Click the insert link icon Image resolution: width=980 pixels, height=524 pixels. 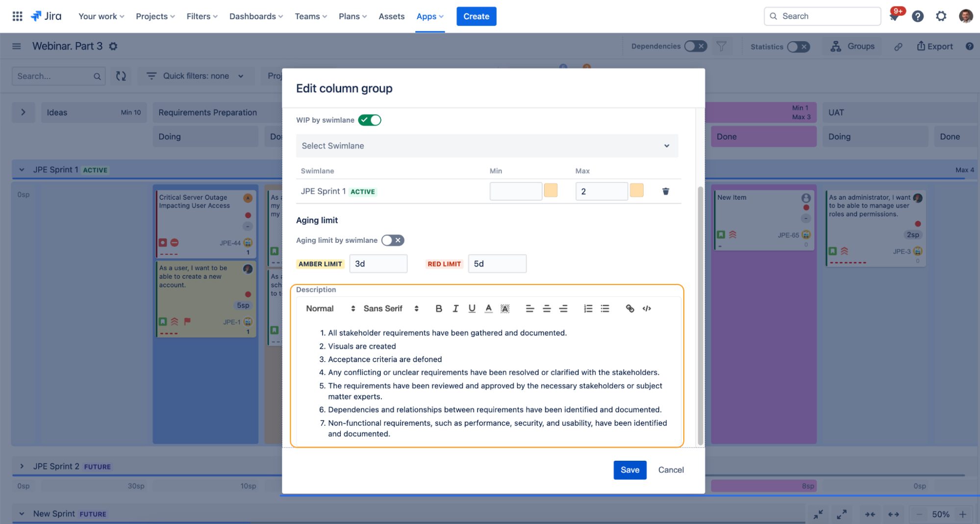tap(629, 309)
